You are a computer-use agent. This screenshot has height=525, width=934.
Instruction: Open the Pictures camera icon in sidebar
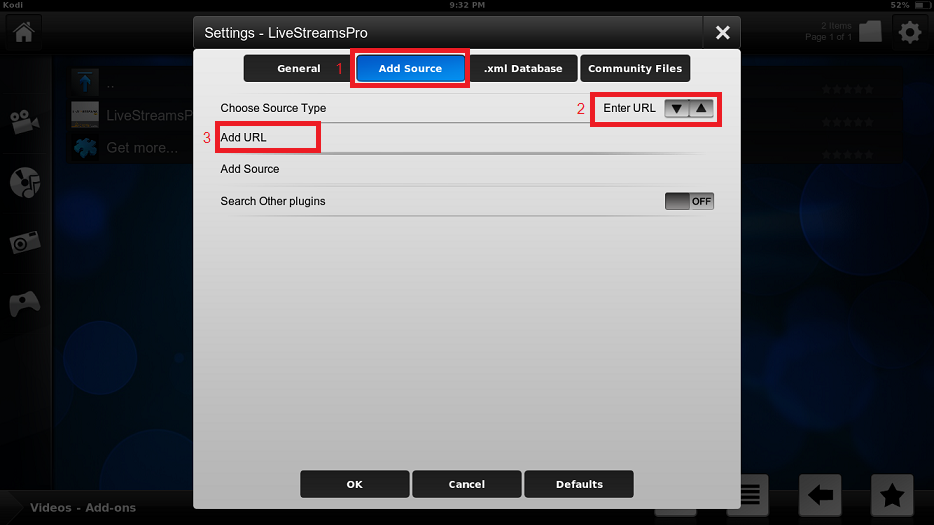pos(25,243)
